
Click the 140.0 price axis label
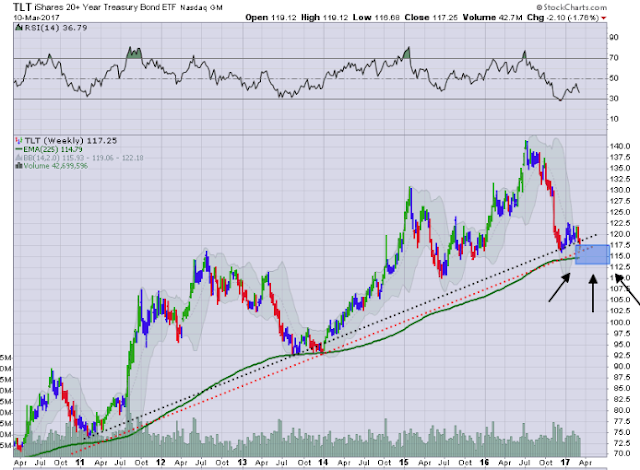[x=620, y=146]
